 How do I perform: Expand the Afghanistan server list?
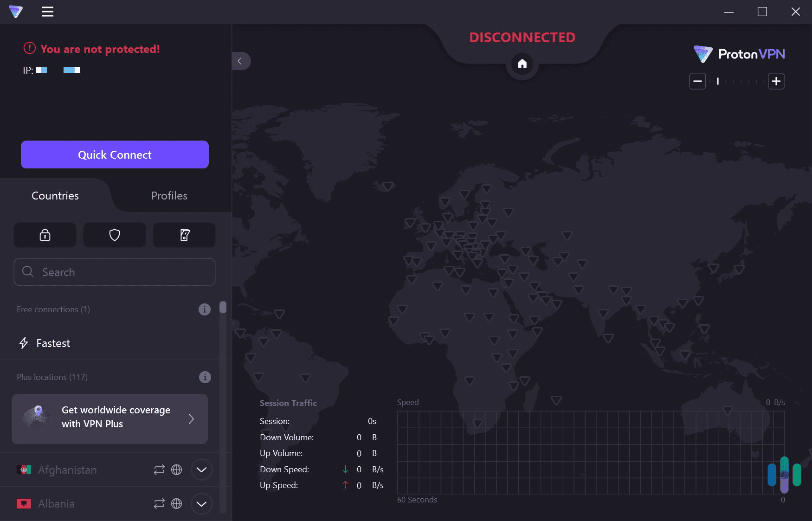tap(201, 470)
